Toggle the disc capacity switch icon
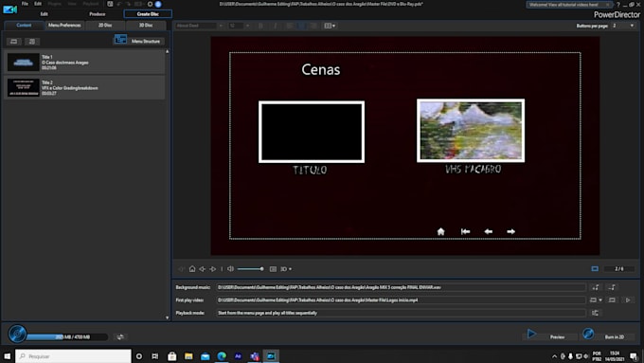This screenshot has width=644, height=363. [120, 337]
